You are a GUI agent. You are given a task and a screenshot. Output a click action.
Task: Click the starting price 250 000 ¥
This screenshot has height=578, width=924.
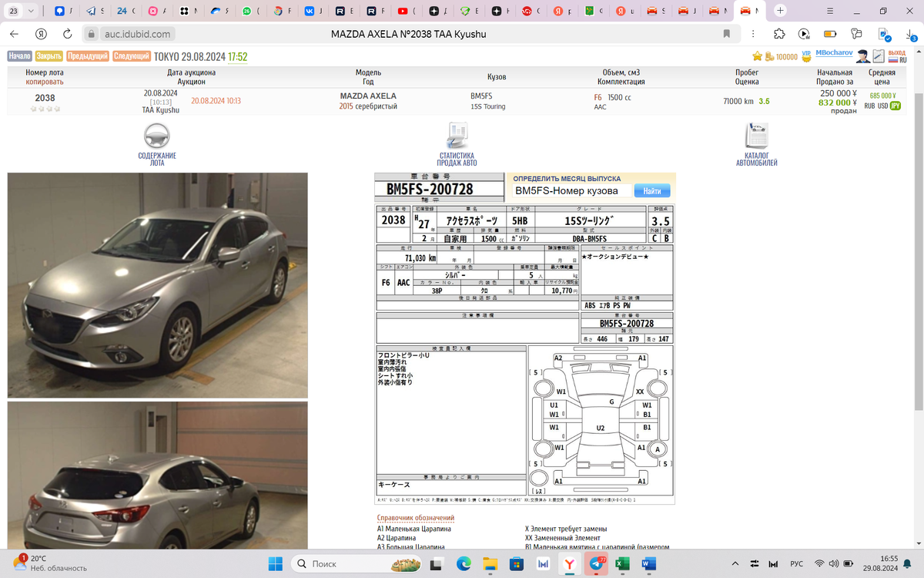click(839, 92)
